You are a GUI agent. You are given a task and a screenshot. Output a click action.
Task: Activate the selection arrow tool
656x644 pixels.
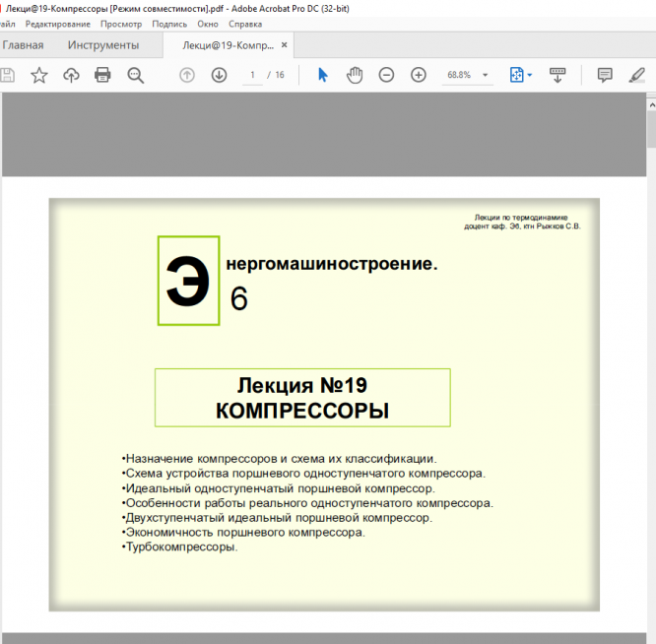(322, 75)
